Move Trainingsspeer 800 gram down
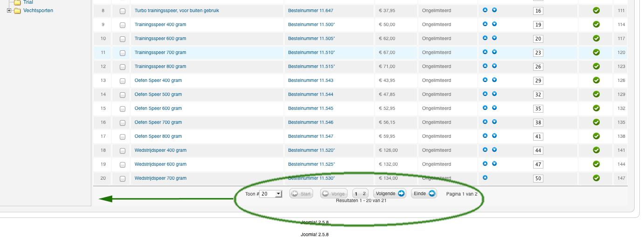The width and height of the screenshot is (644, 237). [494, 66]
